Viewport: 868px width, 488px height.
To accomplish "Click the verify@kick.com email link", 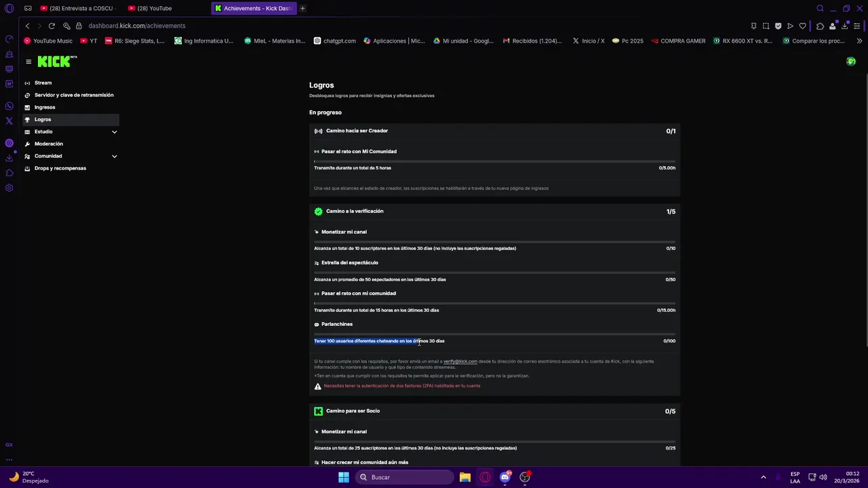I will pos(460,361).
